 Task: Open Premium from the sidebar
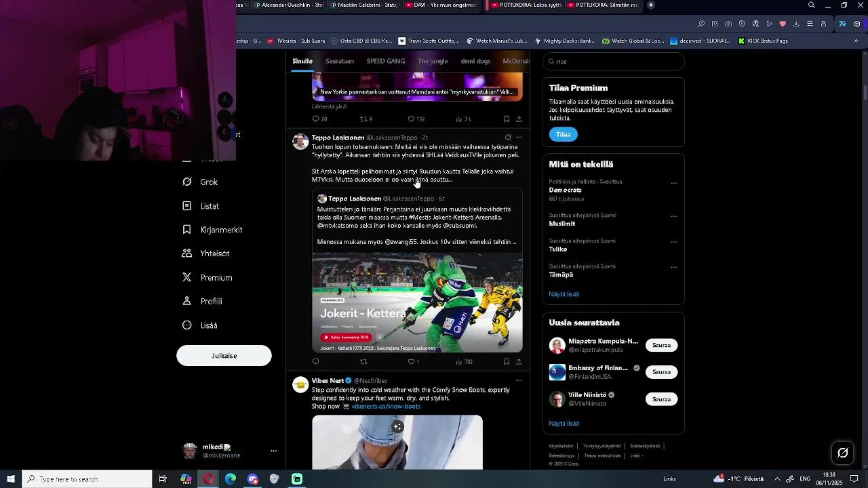(208, 277)
